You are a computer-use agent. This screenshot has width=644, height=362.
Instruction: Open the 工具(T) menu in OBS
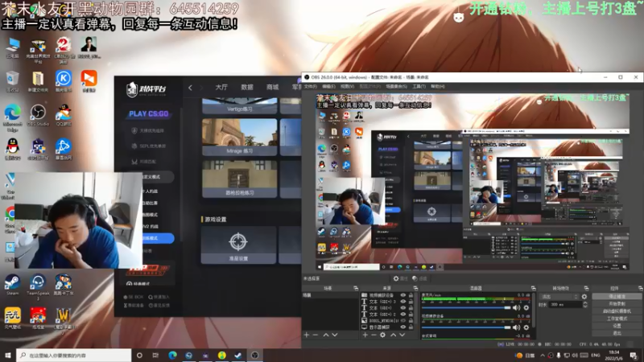pos(419,87)
